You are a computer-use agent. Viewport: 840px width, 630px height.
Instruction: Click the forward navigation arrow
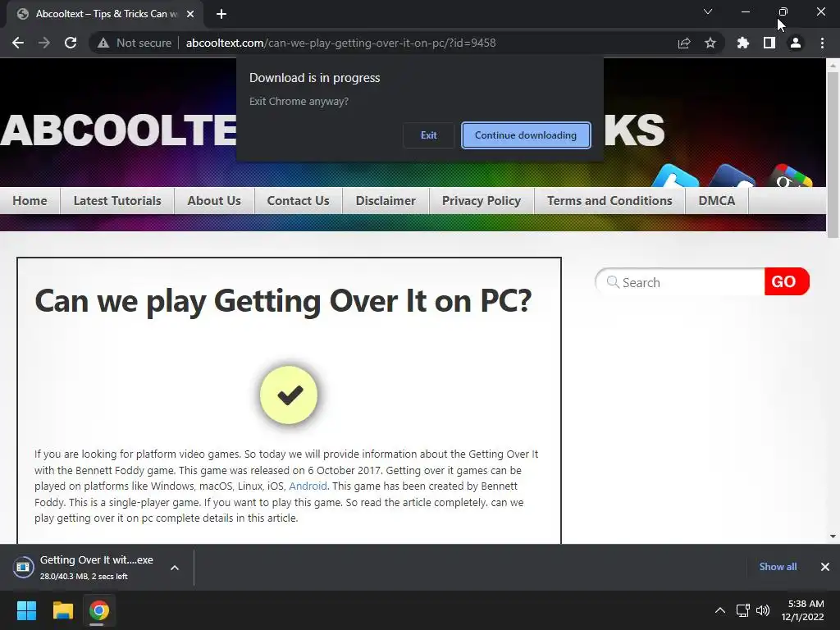tap(44, 43)
